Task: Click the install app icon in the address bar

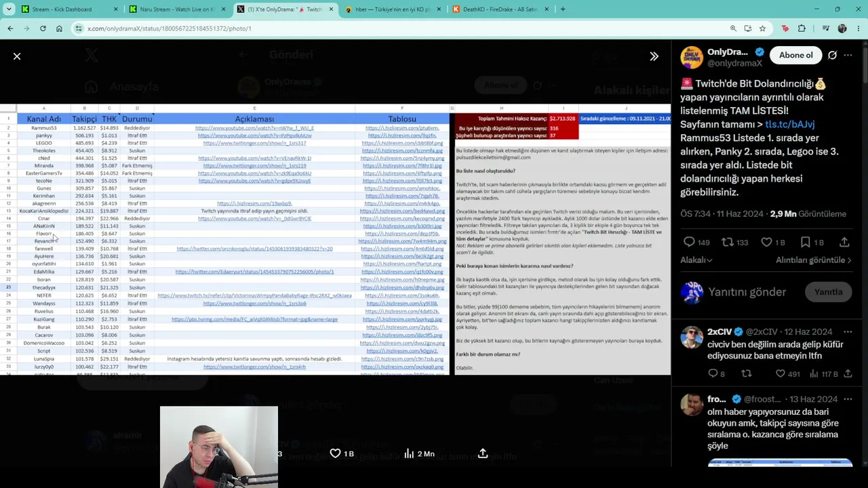Action: click(748, 28)
